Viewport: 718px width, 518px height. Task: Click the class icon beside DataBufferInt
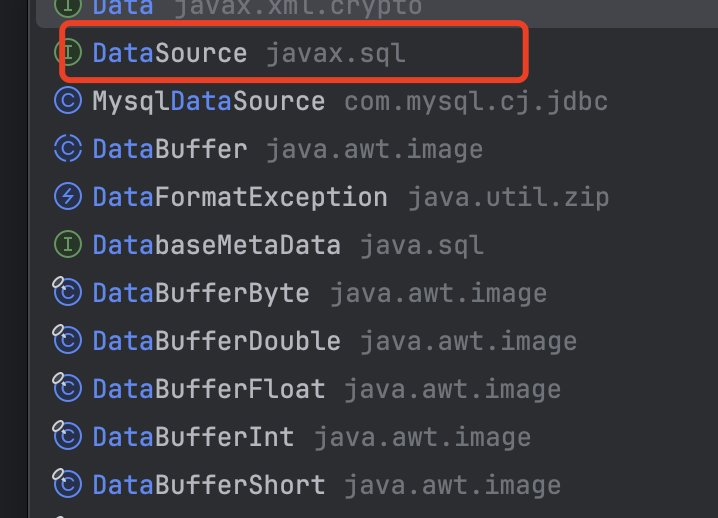coord(68,436)
